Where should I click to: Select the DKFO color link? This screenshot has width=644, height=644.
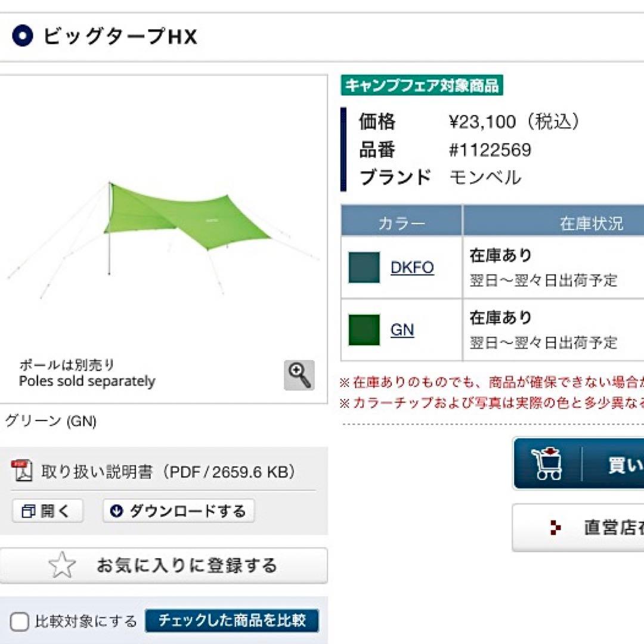point(412,267)
